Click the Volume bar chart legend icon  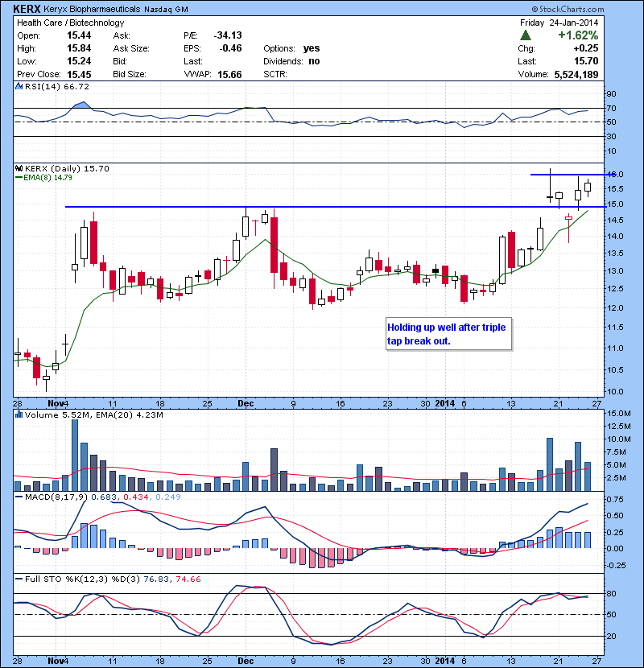point(19,414)
